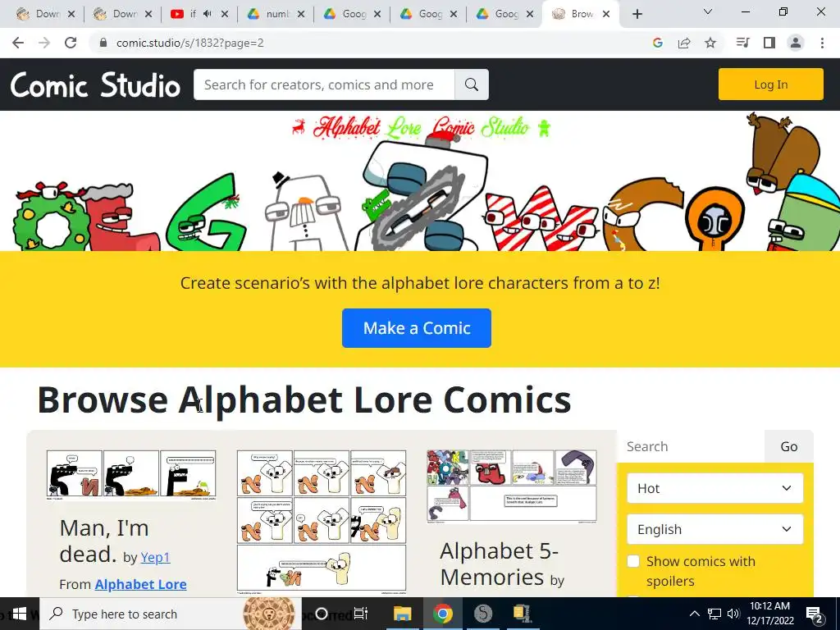840x630 pixels.
Task: Open Cortana circle icon in taskbar
Action: (x=322, y=614)
